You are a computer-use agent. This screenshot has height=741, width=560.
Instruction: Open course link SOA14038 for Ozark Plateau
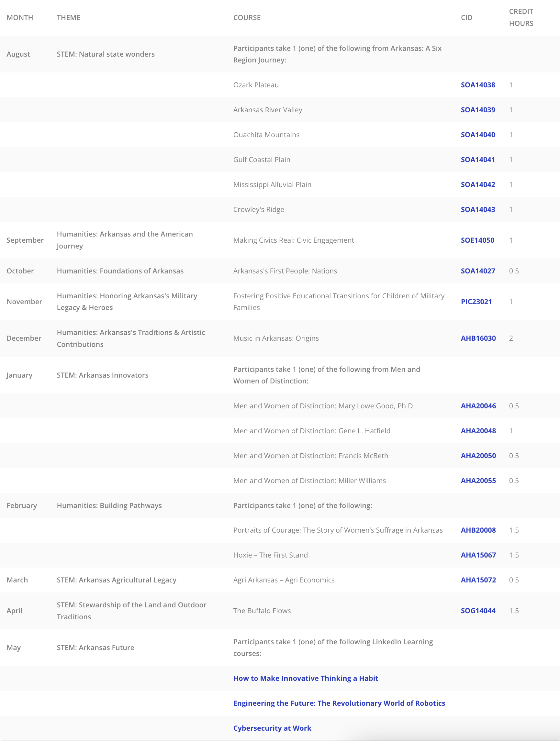tap(477, 85)
